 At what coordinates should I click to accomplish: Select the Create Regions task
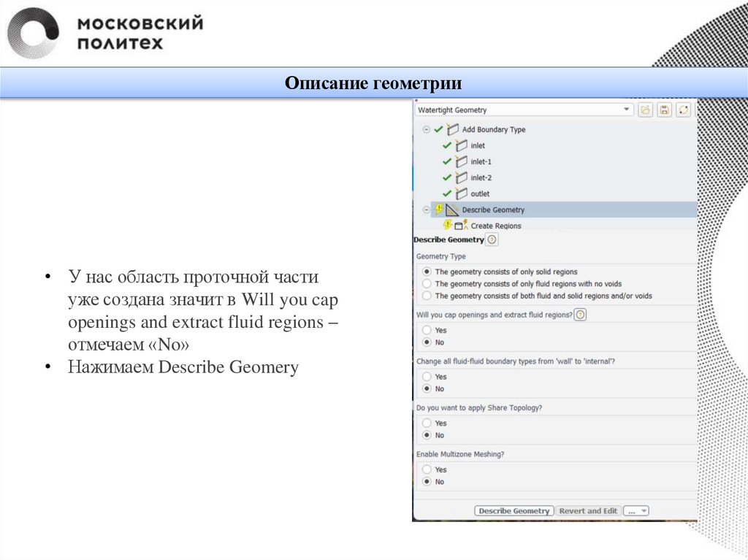point(496,226)
